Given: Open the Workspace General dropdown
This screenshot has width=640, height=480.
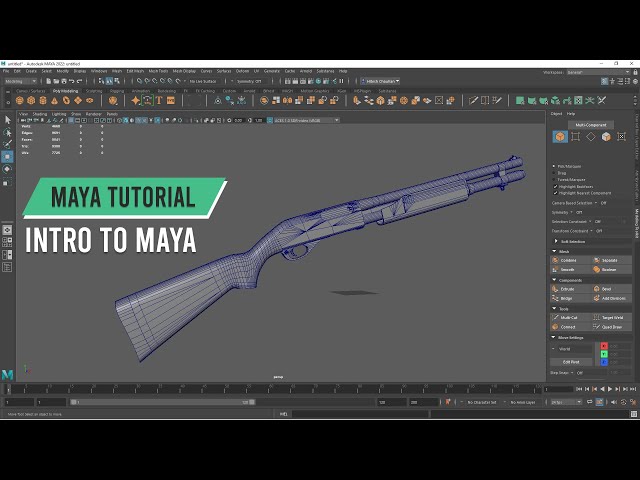Looking at the screenshot, I should pos(598,72).
